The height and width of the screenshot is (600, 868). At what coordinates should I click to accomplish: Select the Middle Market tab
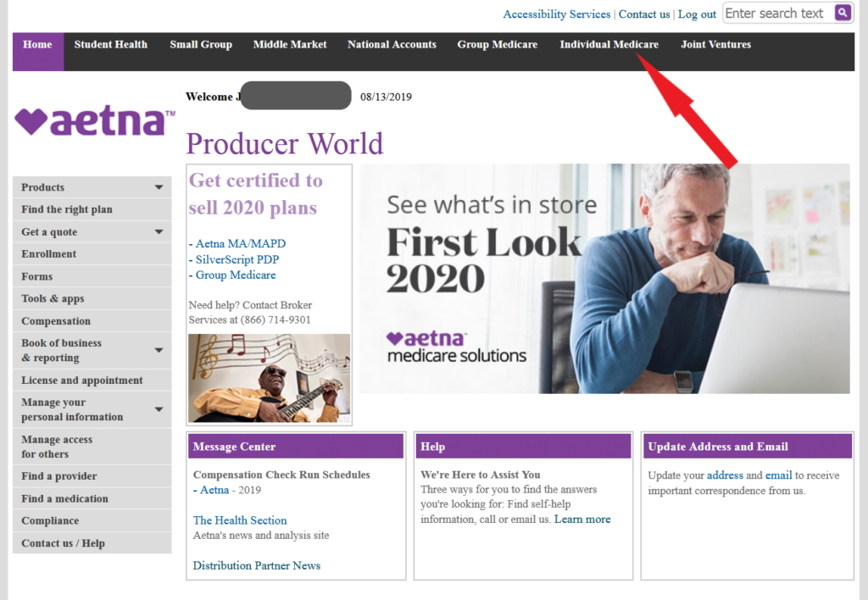pos(290,45)
